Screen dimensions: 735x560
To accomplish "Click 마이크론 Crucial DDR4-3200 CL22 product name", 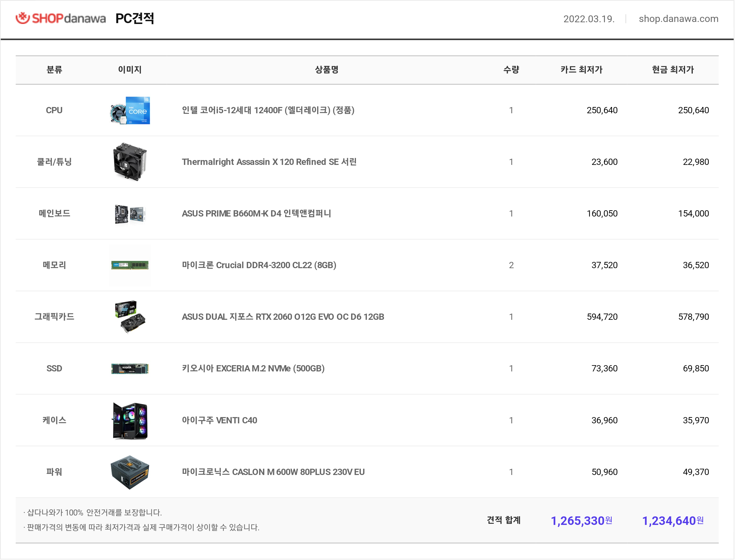I will click(259, 265).
